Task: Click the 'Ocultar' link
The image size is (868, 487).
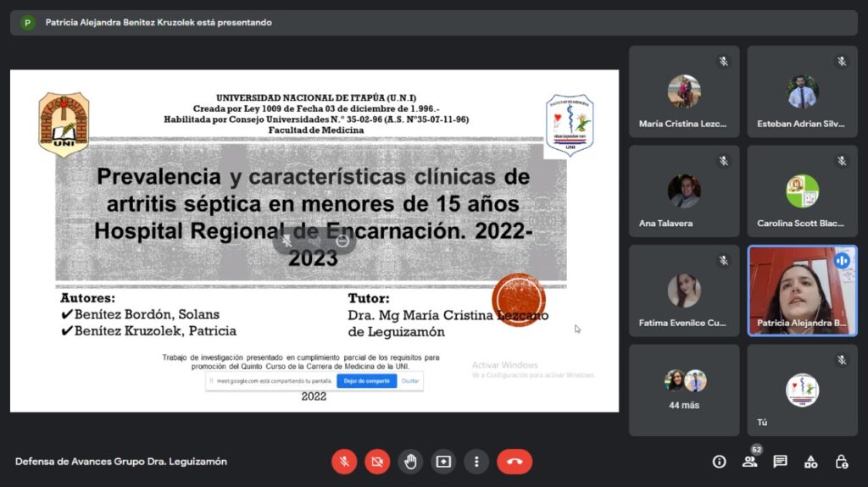Action: [410, 381]
